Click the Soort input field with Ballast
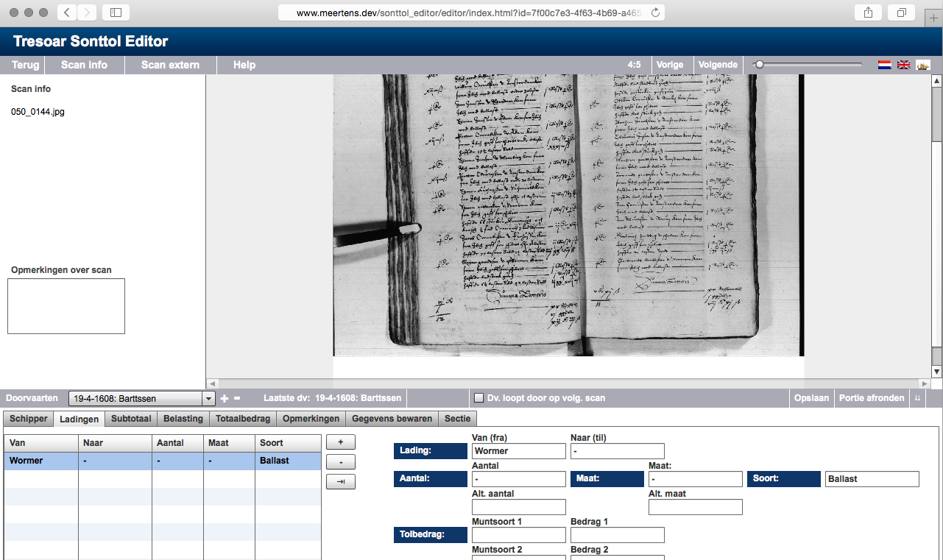The width and height of the screenshot is (943, 560). tap(872, 479)
